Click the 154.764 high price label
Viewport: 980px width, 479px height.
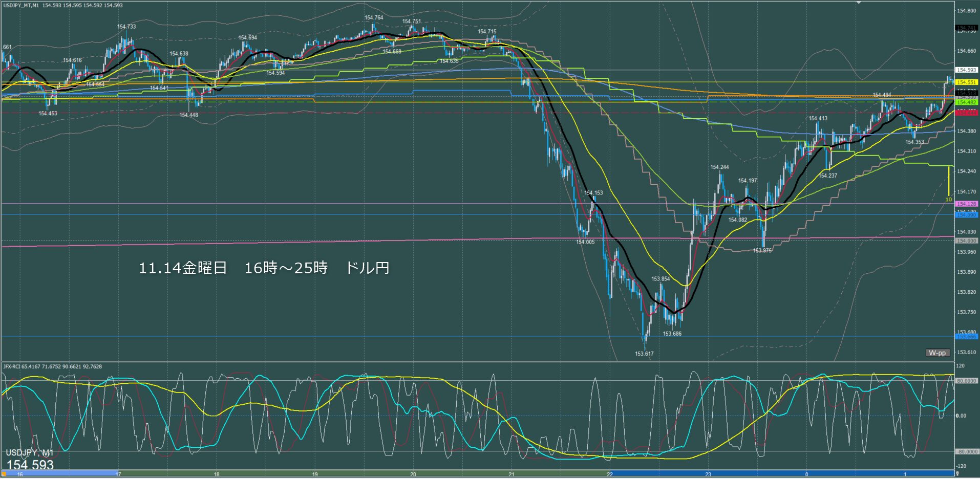pyautogui.click(x=374, y=17)
